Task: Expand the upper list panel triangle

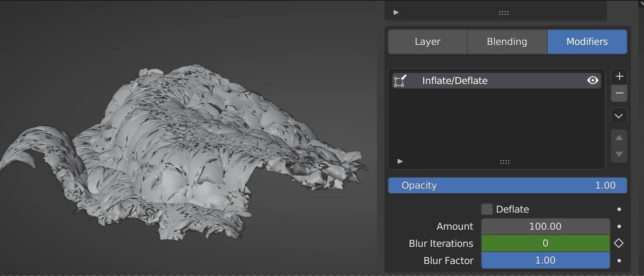Action: click(396, 12)
